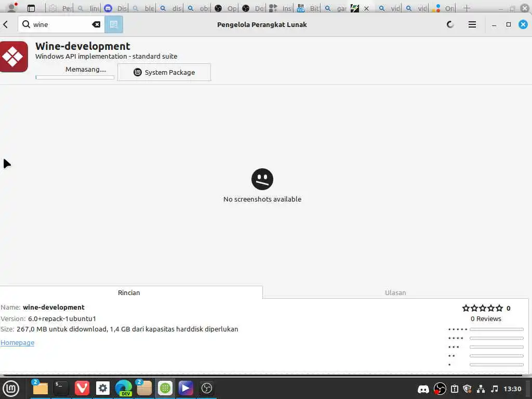The width and height of the screenshot is (532, 399).
Task: Click the Discord tray icon
Action: coord(423,389)
